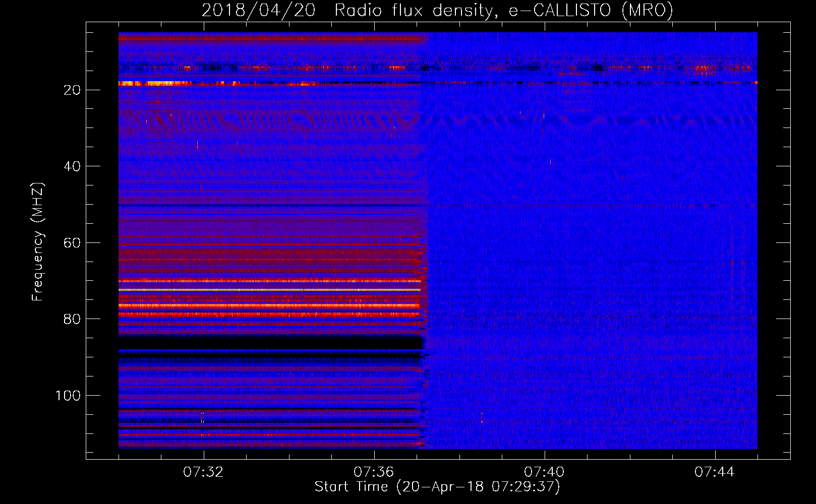The height and width of the screenshot is (504, 816).
Task: Click the 80 frequency tick label
Action: [73, 319]
